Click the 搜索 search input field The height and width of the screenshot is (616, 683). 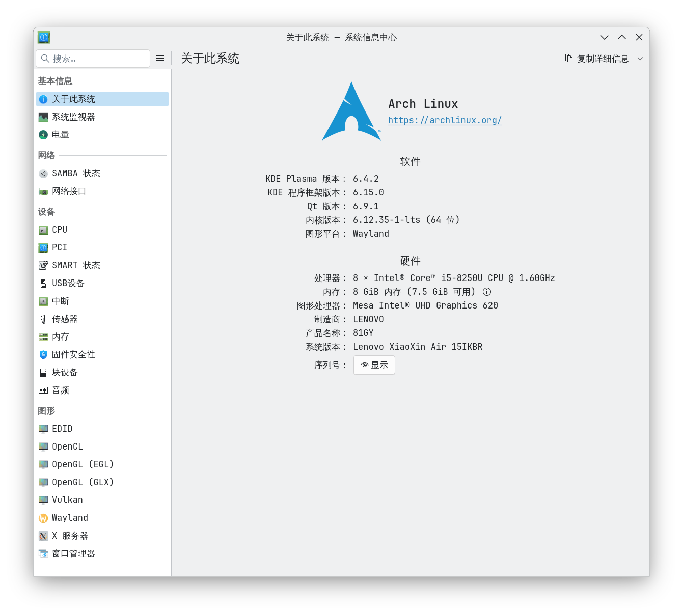tap(97, 59)
